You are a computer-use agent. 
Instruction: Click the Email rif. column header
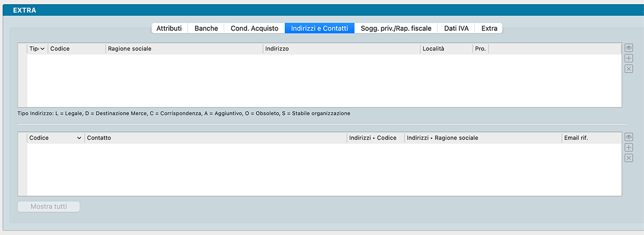[591, 138]
